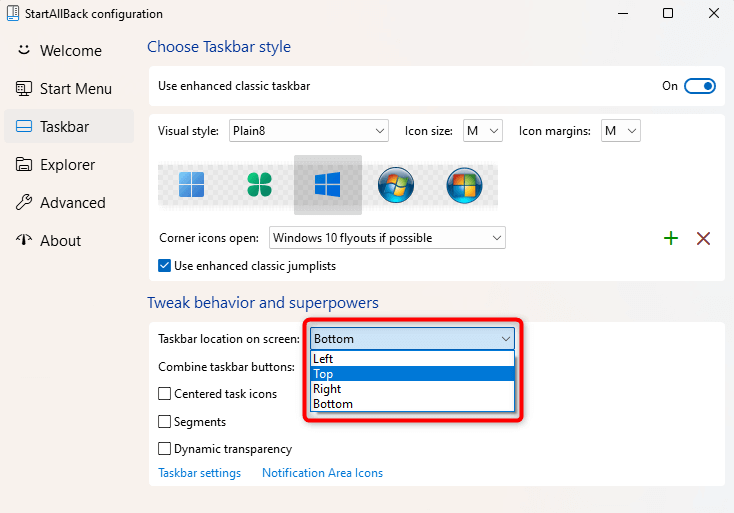Choose Top in taskbar location list
The width and height of the screenshot is (734, 513).
click(x=412, y=374)
